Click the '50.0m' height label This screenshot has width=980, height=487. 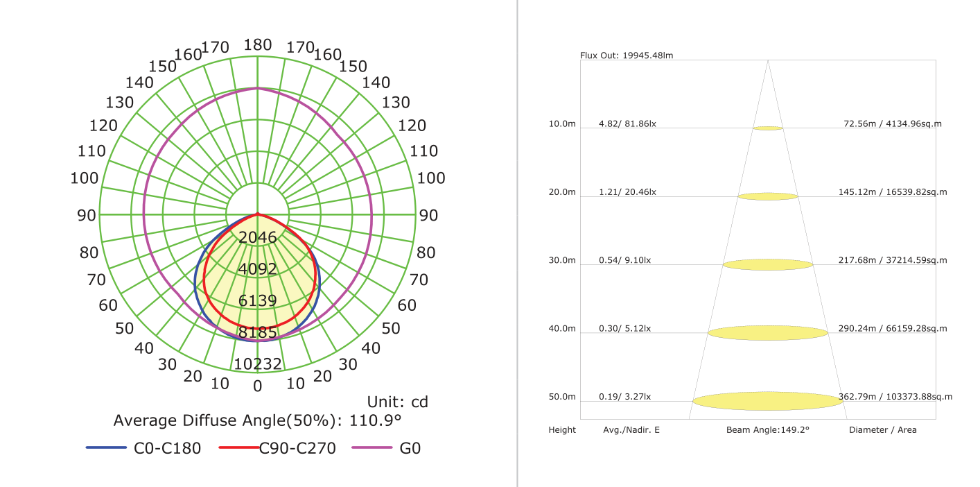pos(562,397)
